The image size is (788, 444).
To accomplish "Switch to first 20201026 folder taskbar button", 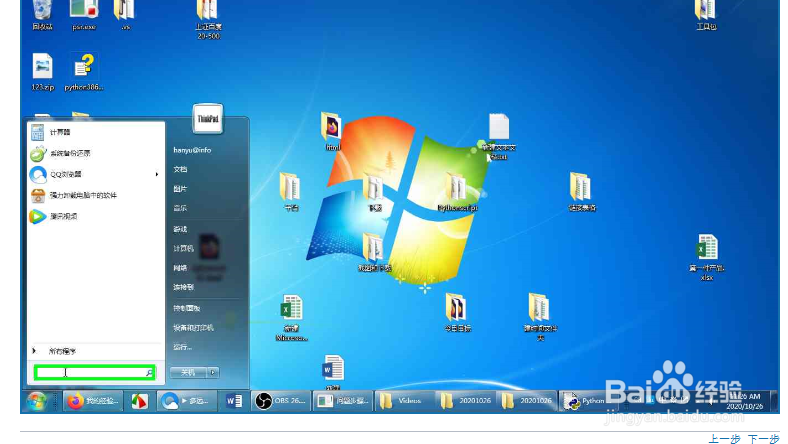I will [465, 401].
